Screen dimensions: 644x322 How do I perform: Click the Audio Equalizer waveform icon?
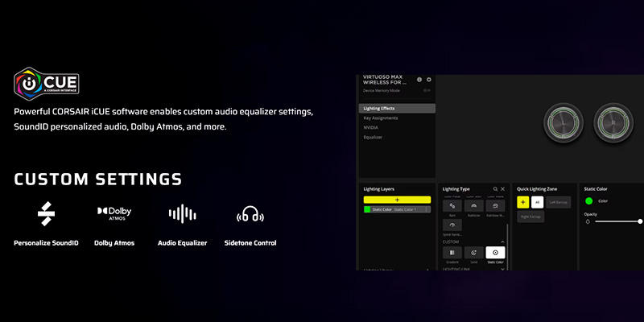[x=183, y=213]
